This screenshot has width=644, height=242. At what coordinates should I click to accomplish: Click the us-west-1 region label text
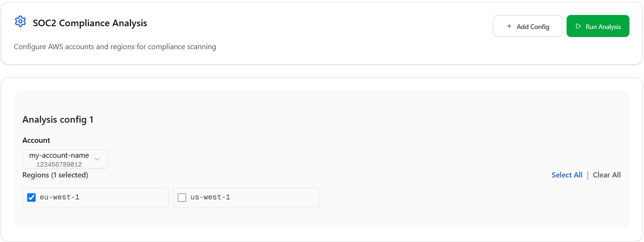[210, 198]
